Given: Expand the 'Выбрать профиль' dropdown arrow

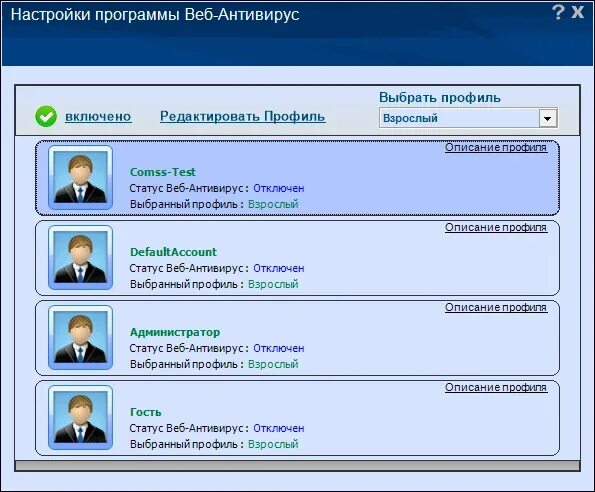Looking at the screenshot, I should pos(548,118).
